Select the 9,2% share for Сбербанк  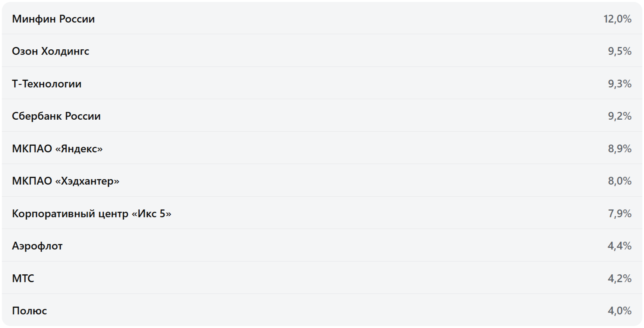pos(620,116)
